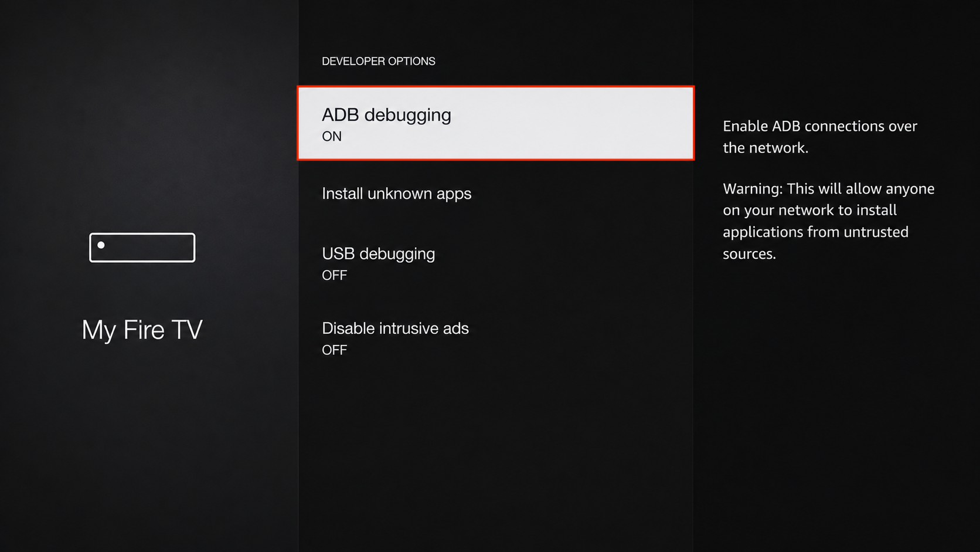
Task: Click the DEVELOPER OPTIONS heading
Action: 379,61
